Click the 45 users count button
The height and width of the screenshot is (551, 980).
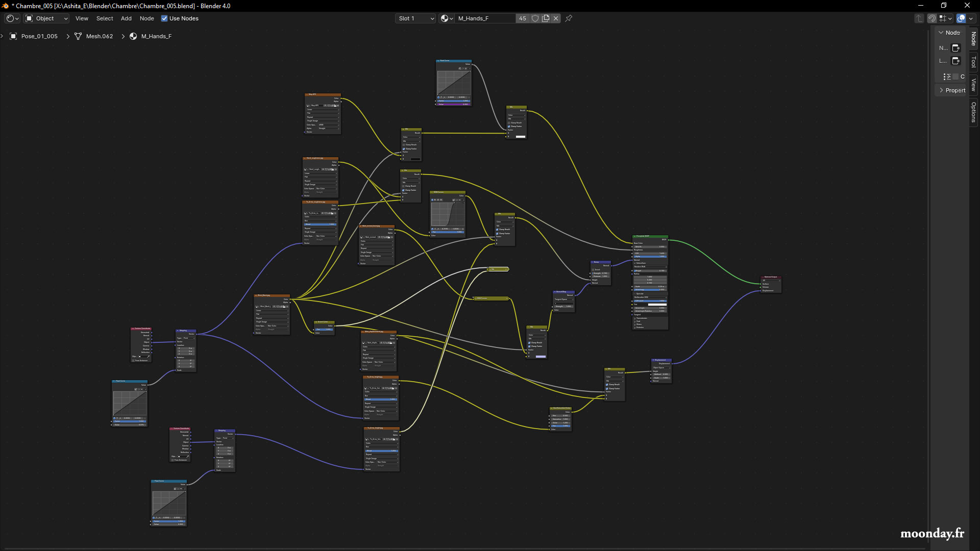click(x=523, y=18)
